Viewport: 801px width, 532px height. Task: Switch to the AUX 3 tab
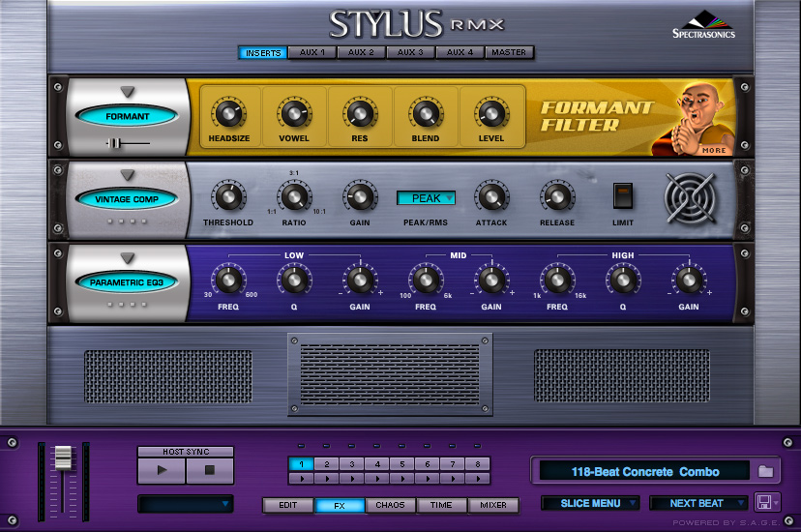tap(410, 52)
